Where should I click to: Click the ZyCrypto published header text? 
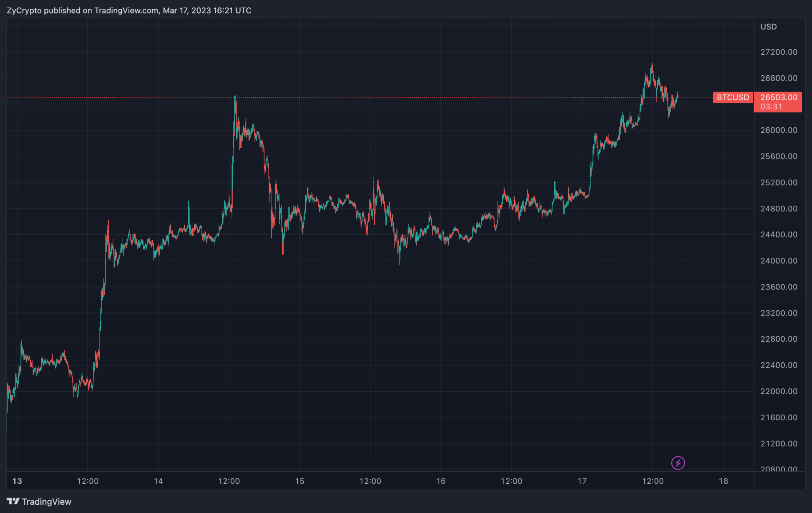[129, 11]
